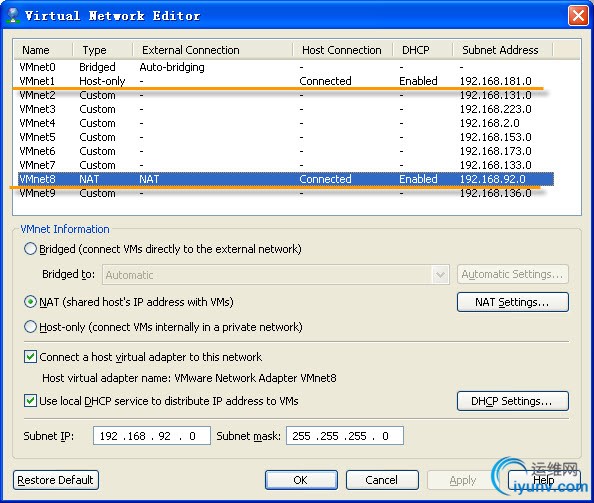594x503 pixels.
Task: Select the VMnet0 row
Action: tap(286, 67)
